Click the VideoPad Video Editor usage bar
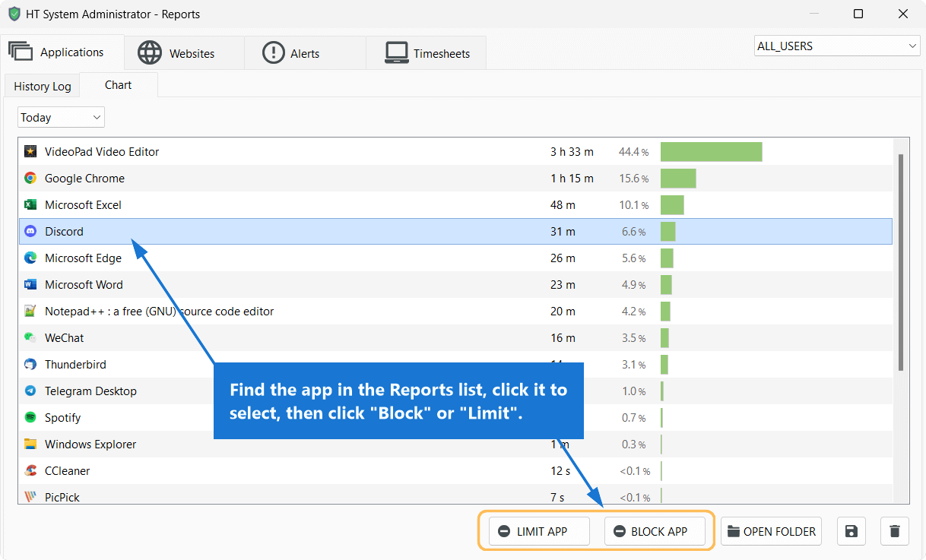The height and width of the screenshot is (560, 926). (x=711, y=152)
